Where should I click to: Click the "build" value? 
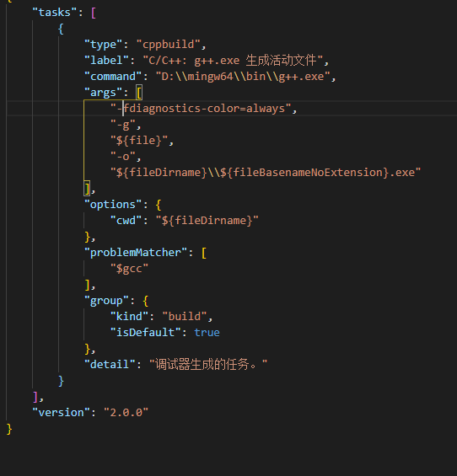(185, 317)
